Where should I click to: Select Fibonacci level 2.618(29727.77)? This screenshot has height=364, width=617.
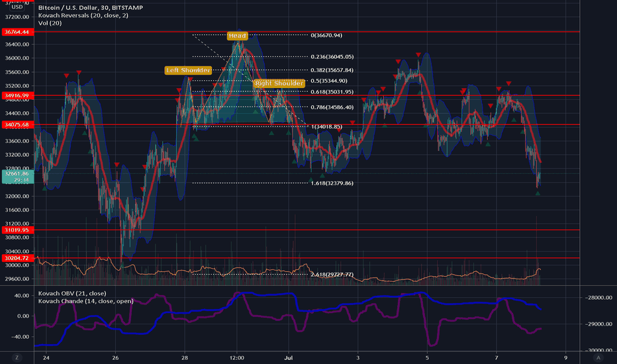coord(332,274)
